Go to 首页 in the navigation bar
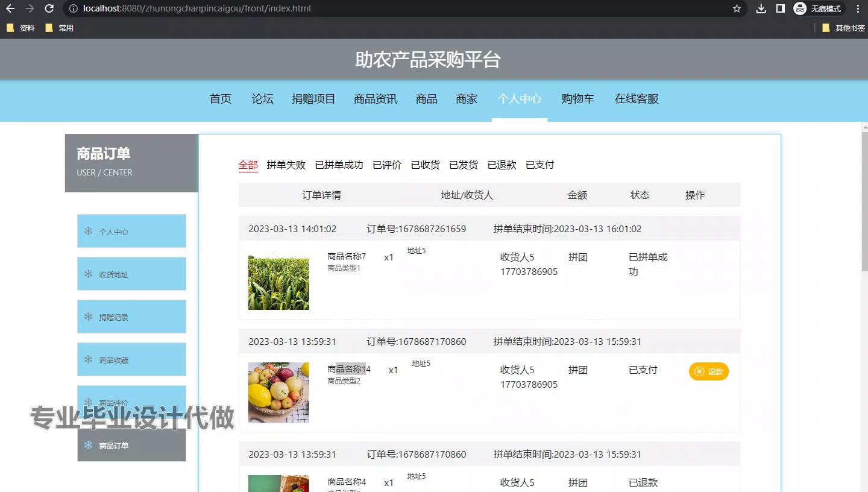868x492 pixels. (x=221, y=99)
